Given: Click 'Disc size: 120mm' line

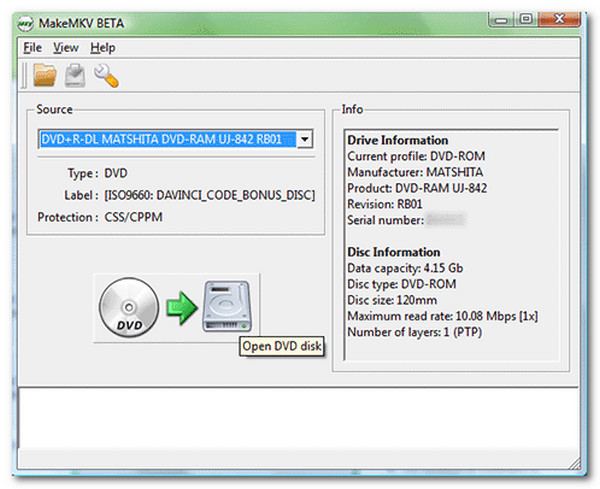Looking at the screenshot, I should point(392,300).
